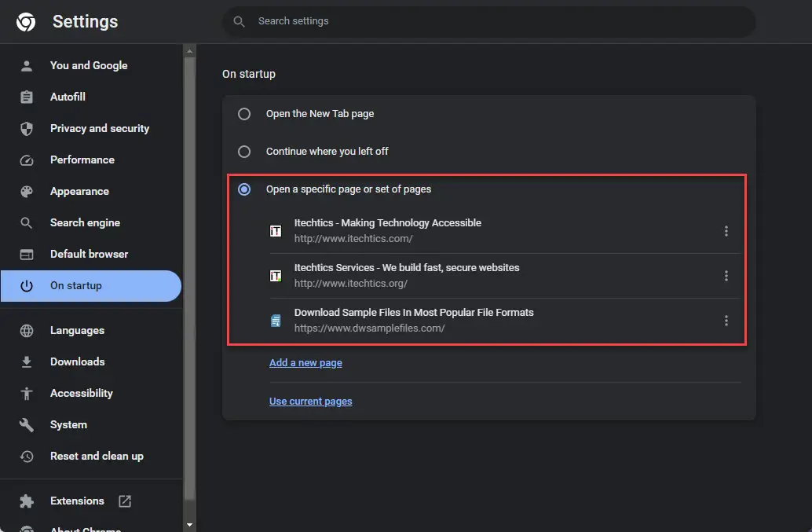
Task: Open the Appearance section
Action: (x=90, y=192)
